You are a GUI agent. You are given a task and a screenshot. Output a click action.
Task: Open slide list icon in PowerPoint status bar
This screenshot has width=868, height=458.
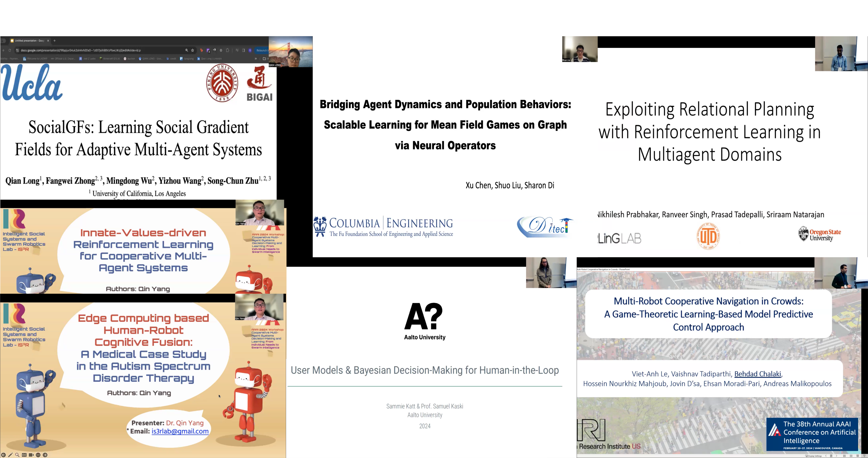click(x=831, y=456)
